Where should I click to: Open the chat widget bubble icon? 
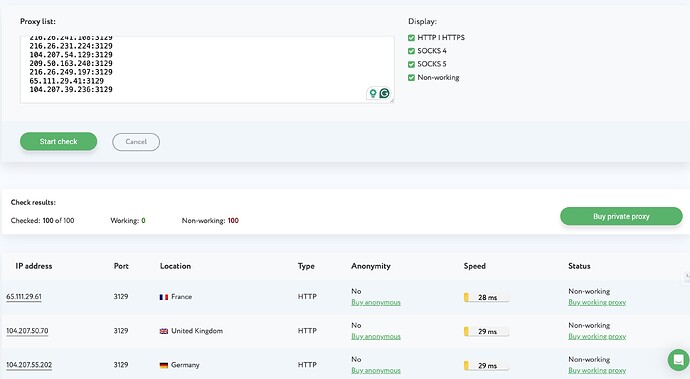tap(678, 360)
